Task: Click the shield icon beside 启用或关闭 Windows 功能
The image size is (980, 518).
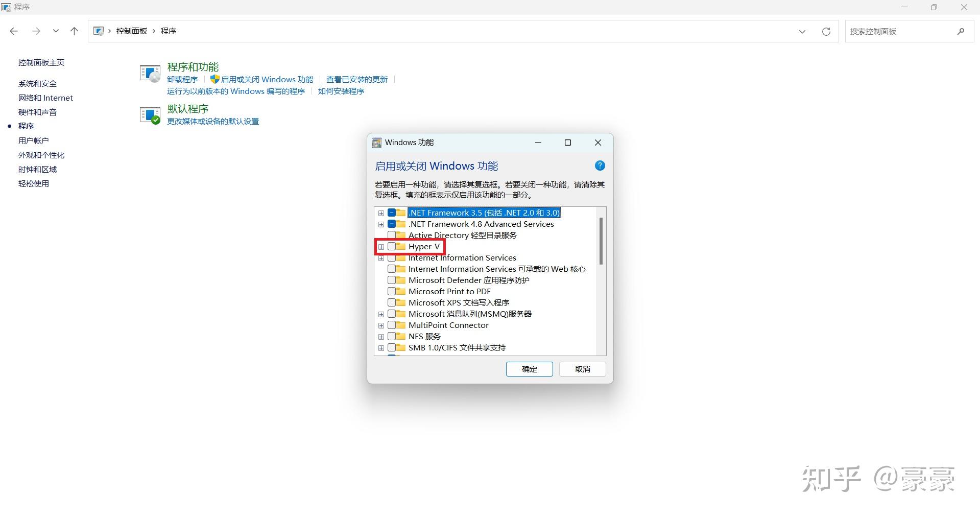Action: coord(214,79)
